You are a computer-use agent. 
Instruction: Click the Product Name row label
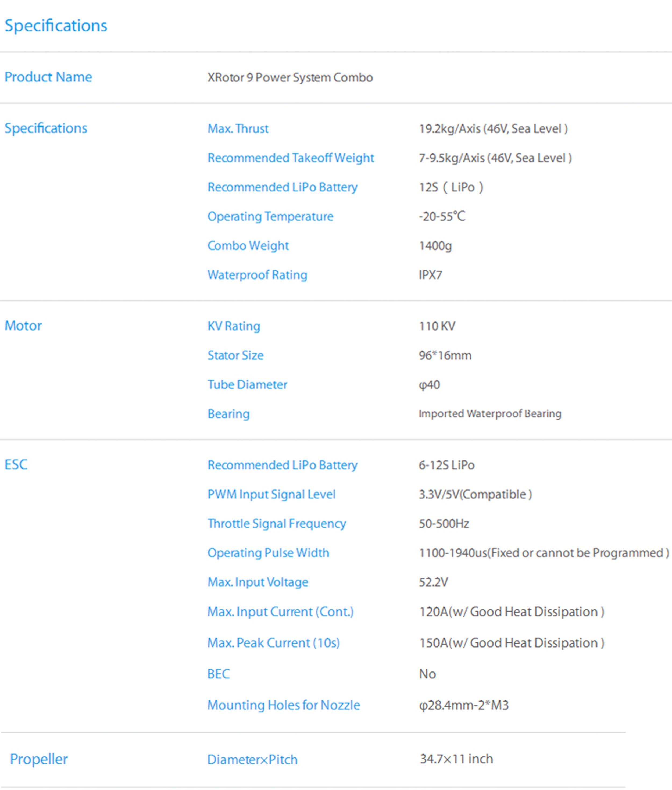coord(48,77)
